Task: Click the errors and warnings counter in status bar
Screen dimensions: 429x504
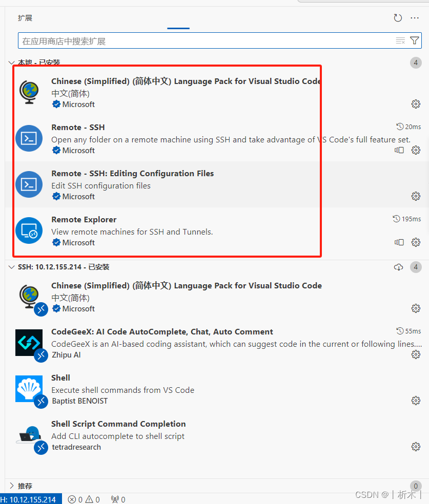Action: click(x=84, y=499)
